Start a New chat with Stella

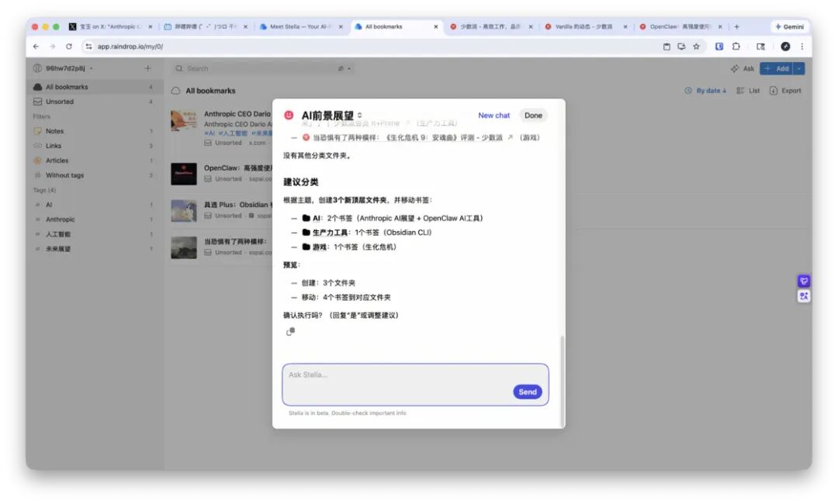point(493,116)
